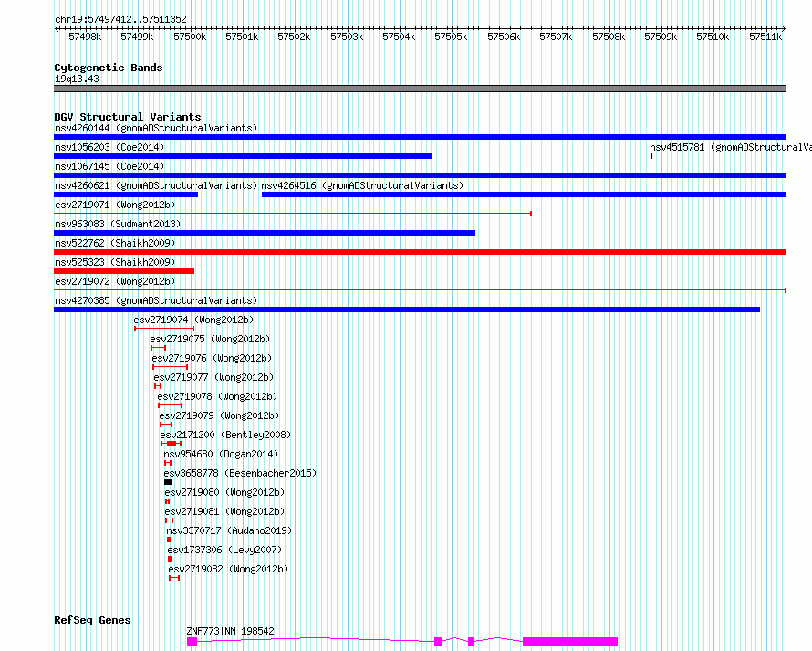Open variant esv2719078 (Wong2012b) label
Screen dimensions: 812x651
[x=217, y=396]
